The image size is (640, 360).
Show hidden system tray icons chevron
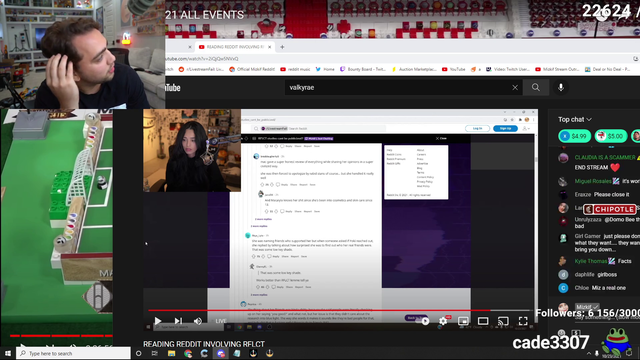(x=589, y=353)
